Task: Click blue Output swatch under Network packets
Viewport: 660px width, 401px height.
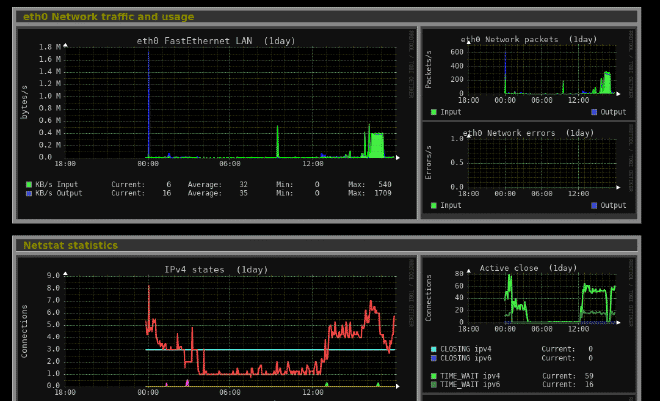Action: [594, 112]
